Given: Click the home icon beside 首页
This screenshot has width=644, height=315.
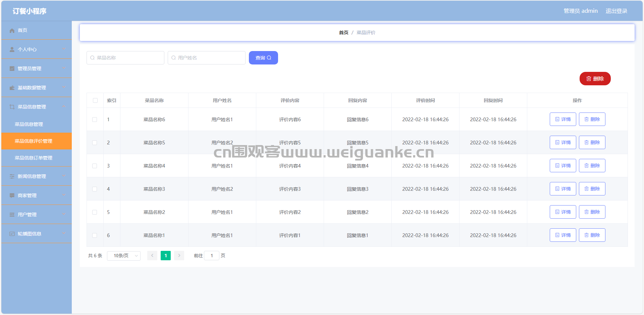Looking at the screenshot, I should tap(12, 31).
